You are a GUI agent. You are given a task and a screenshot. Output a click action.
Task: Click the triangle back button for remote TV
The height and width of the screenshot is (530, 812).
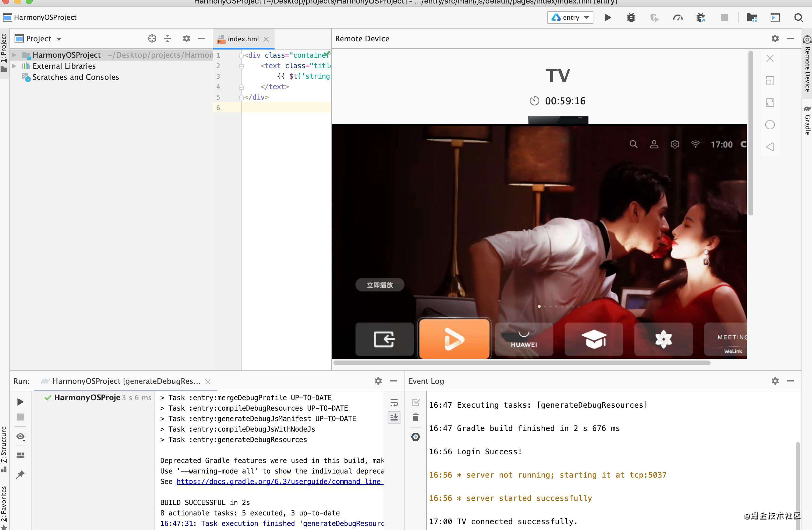(x=770, y=147)
